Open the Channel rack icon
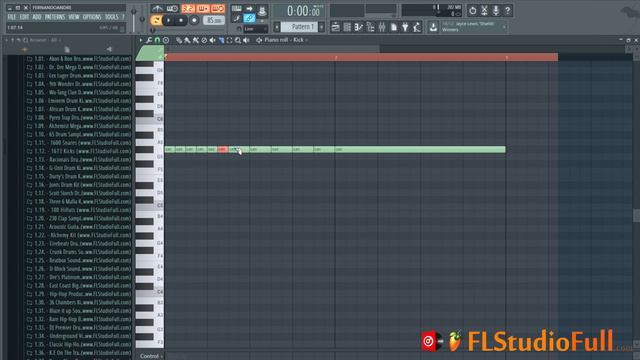This screenshot has height=360, width=640. (x=347, y=27)
